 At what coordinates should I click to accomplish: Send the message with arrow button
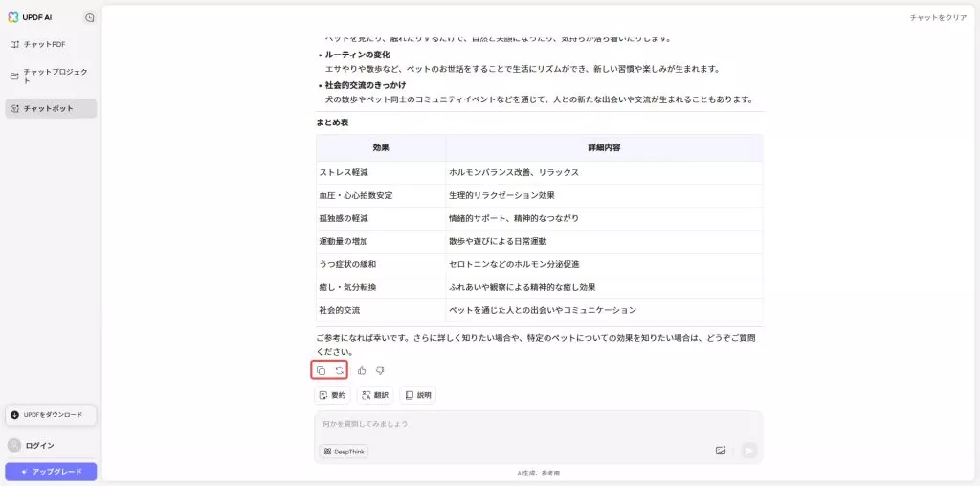(748, 451)
